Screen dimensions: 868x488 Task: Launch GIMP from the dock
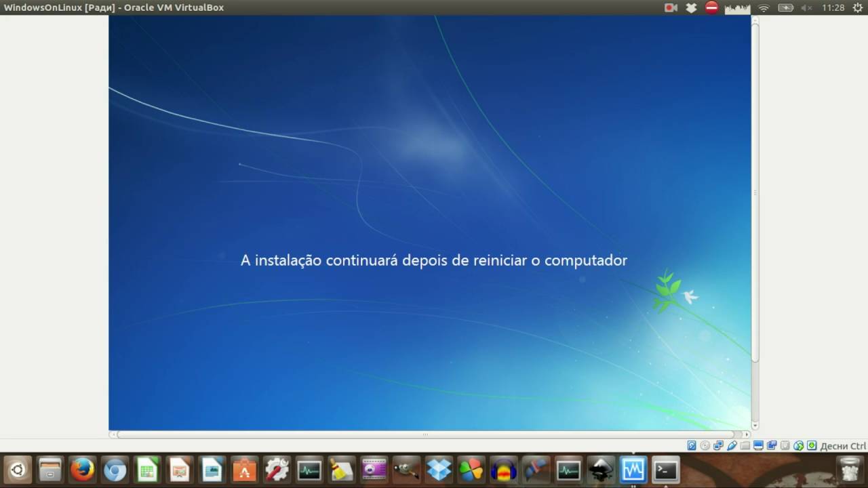point(406,469)
